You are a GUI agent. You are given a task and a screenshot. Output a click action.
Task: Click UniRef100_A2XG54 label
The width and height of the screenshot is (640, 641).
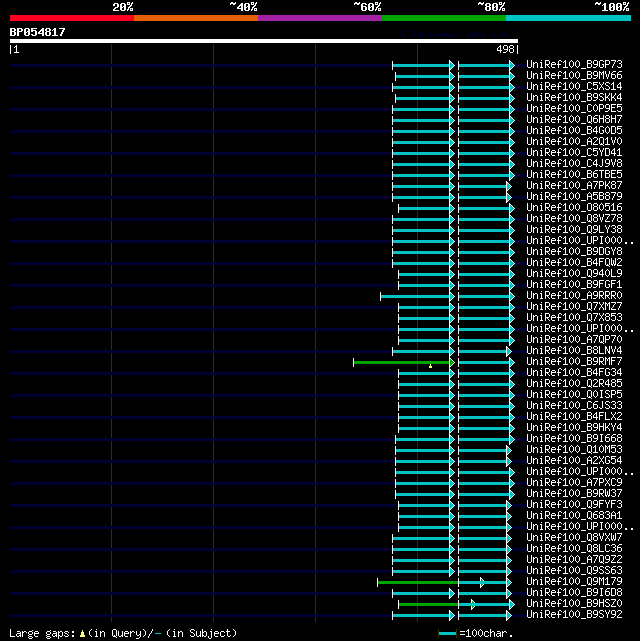point(574,461)
